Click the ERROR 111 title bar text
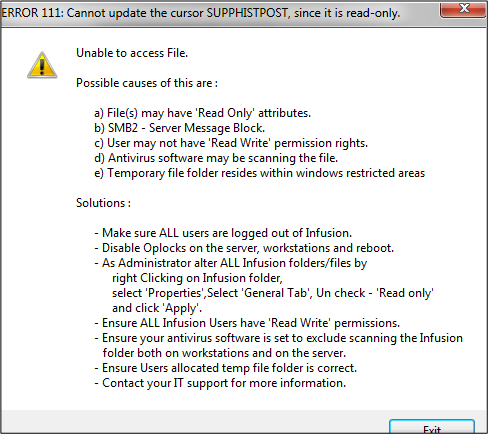 pos(201,13)
